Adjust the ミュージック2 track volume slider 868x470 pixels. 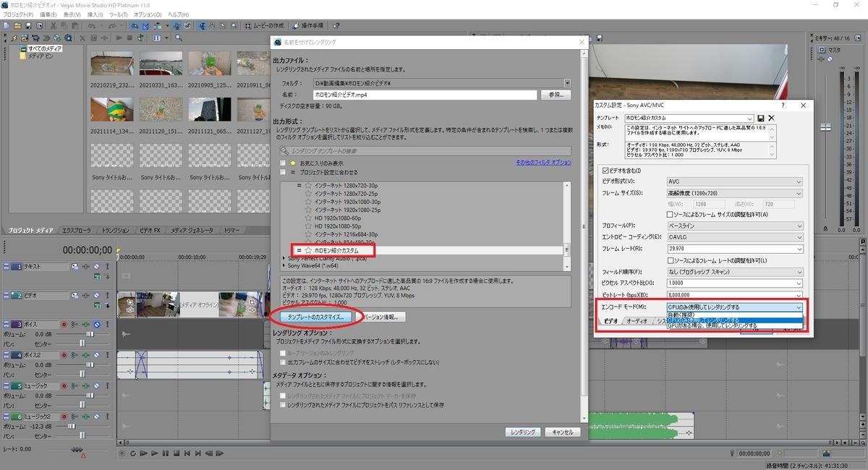71,427
